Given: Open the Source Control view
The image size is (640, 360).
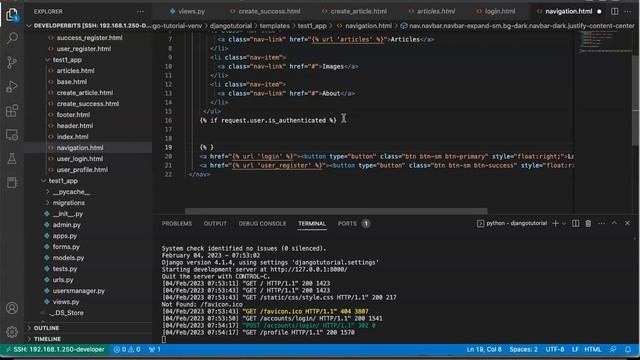Looking at the screenshot, I should 12,62.
